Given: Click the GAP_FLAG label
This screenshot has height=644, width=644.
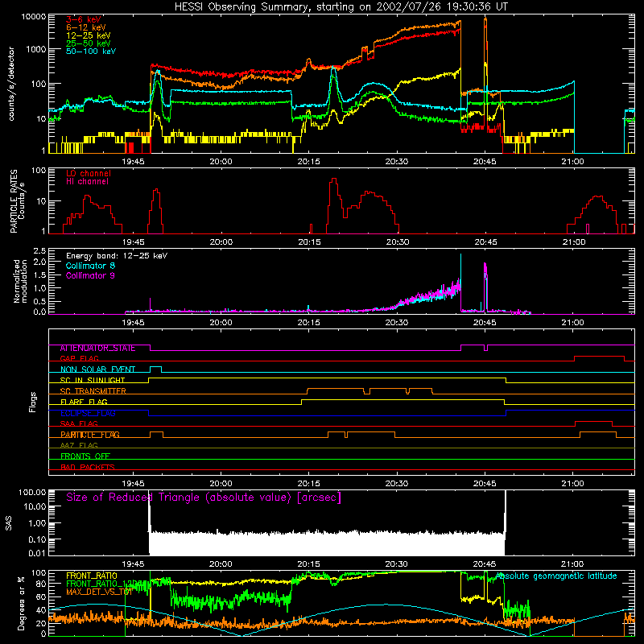Looking at the screenshot, I should tap(79, 358).
